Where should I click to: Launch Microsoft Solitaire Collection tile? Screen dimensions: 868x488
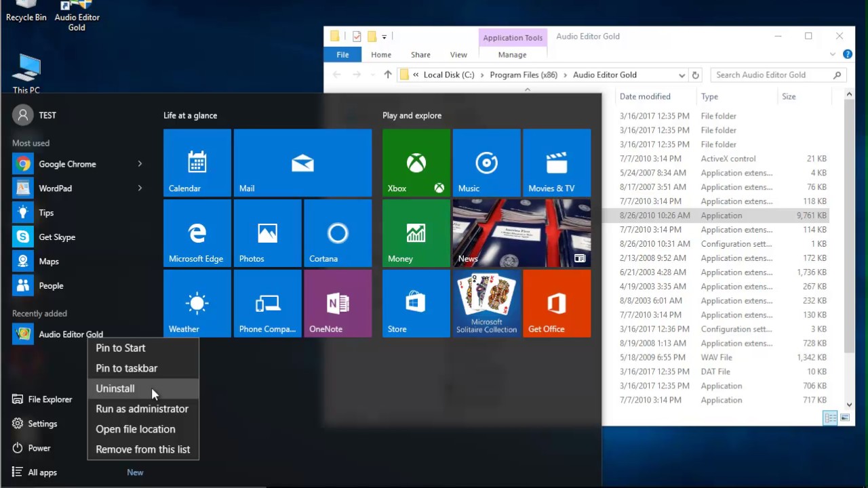(487, 304)
